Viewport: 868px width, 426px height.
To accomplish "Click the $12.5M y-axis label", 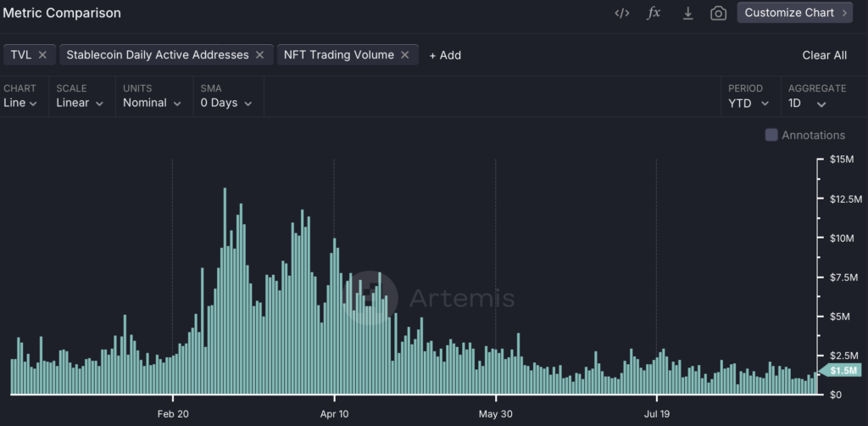I will coord(846,199).
